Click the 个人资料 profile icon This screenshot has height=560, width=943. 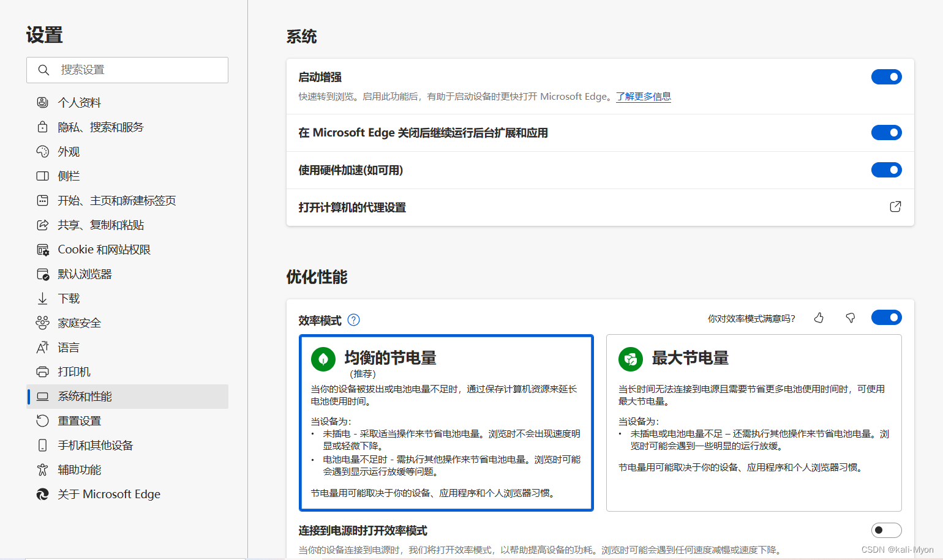pos(42,102)
